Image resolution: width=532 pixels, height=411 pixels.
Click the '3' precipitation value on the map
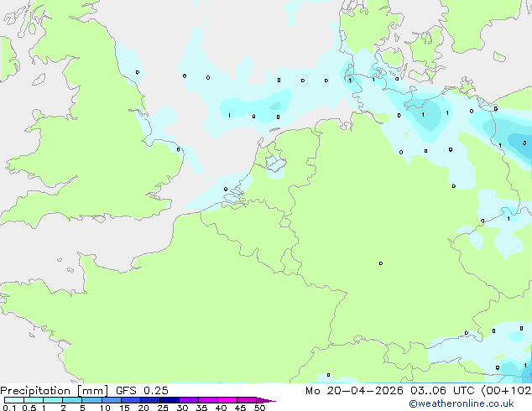pyautogui.click(x=524, y=143)
